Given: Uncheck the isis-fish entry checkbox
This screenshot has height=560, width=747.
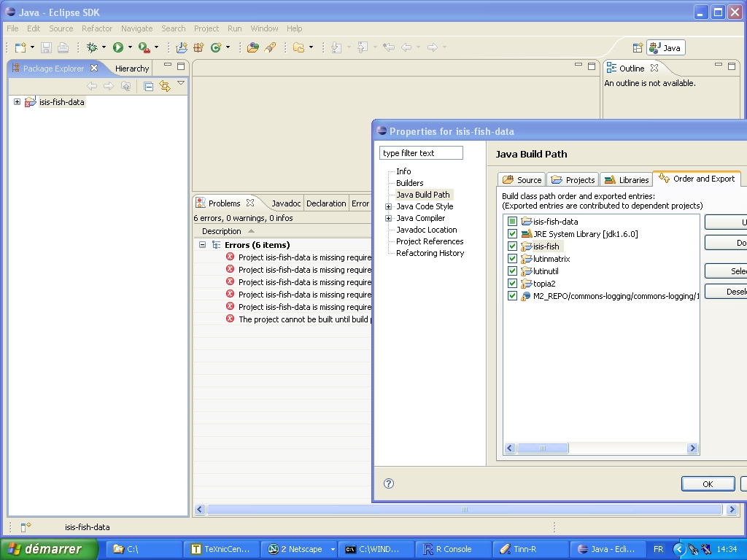Looking at the screenshot, I should 512,246.
